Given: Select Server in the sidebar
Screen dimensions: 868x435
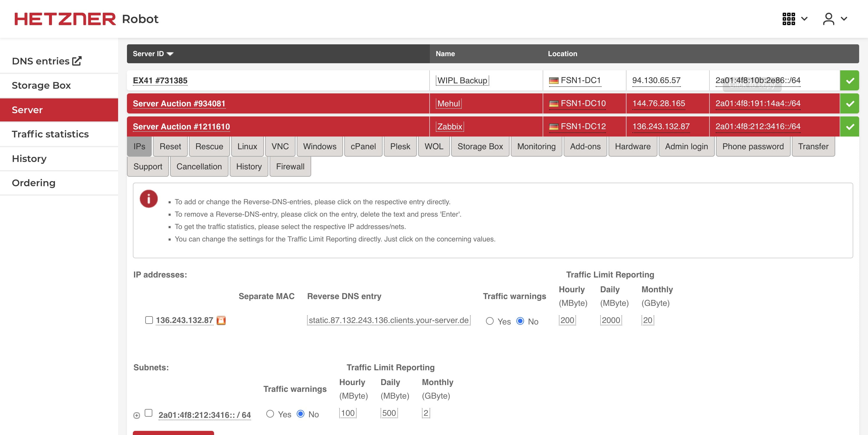Looking at the screenshot, I should [59, 110].
